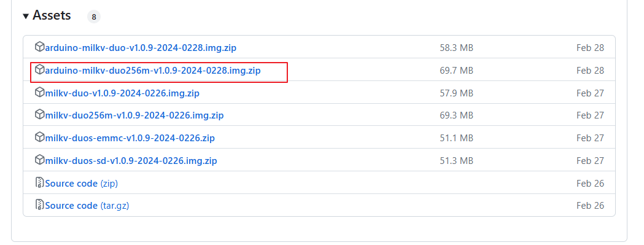Download milkv-duo-v1.0.9-2024-0226.img.zip

122,93
